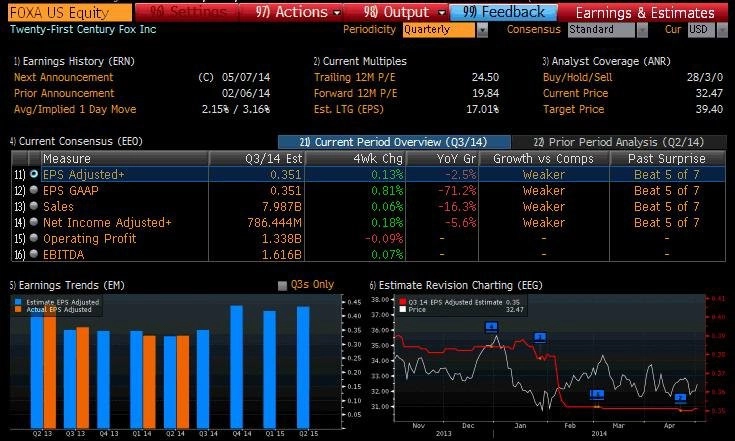This screenshot has width=735, height=441.
Task: Click the Trailing 12M P/E value 24.50
Action: [485, 77]
